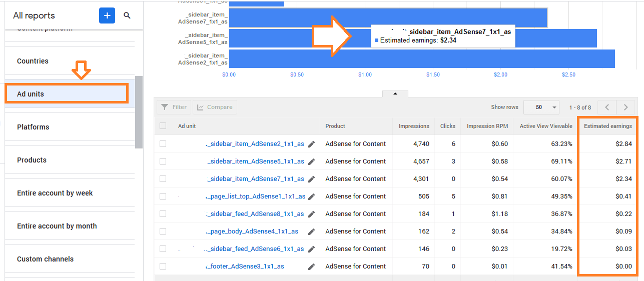The height and width of the screenshot is (281, 644).
Task: Check the sidebar_item_AdSense2 row checkbox
Action: pos(163,143)
